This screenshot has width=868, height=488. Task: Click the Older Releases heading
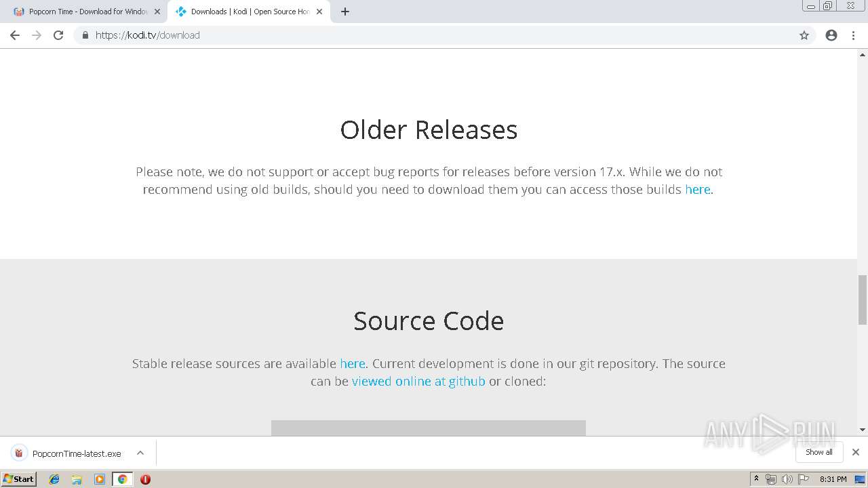429,129
